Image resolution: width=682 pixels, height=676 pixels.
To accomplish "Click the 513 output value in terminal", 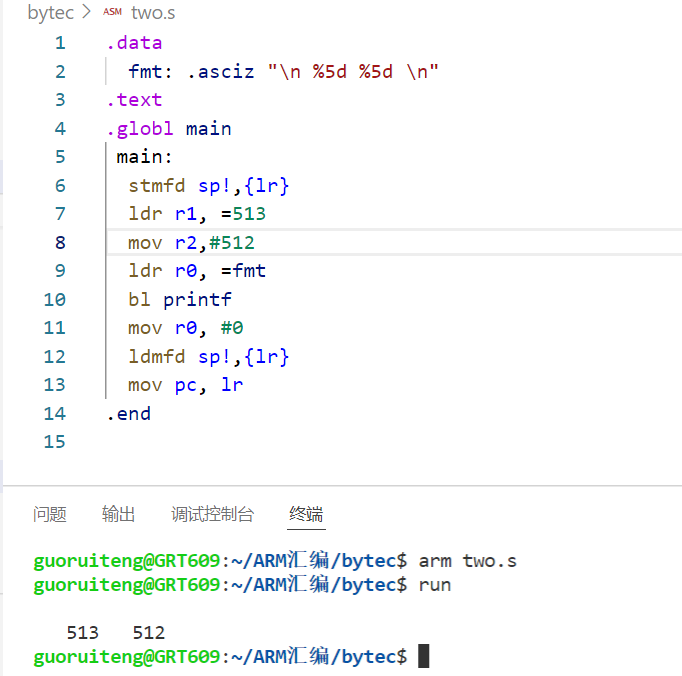I will [83, 632].
